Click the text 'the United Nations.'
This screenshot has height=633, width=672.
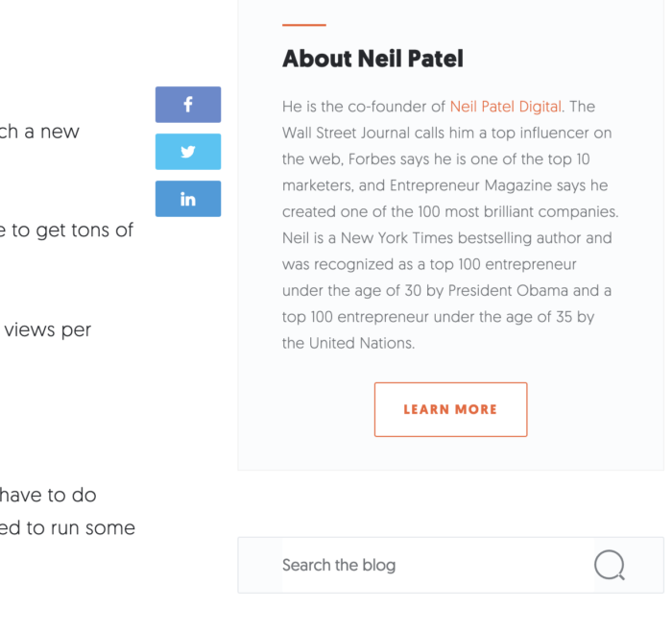pyautogui.click(x=348, y=343)
